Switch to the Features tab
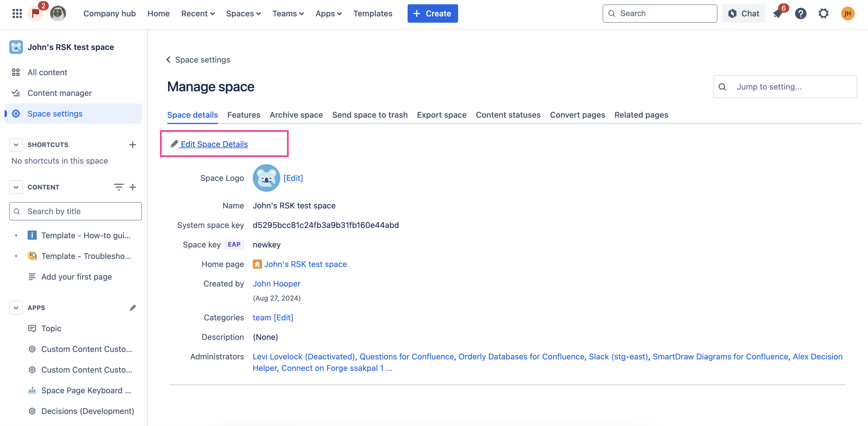Viewport: 868px width, 426px height. click(x=244, y=115)
